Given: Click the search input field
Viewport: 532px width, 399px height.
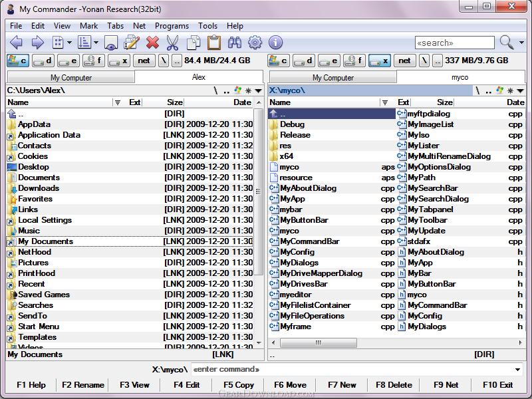Looking at the screenshot, I should click(455, 43).
